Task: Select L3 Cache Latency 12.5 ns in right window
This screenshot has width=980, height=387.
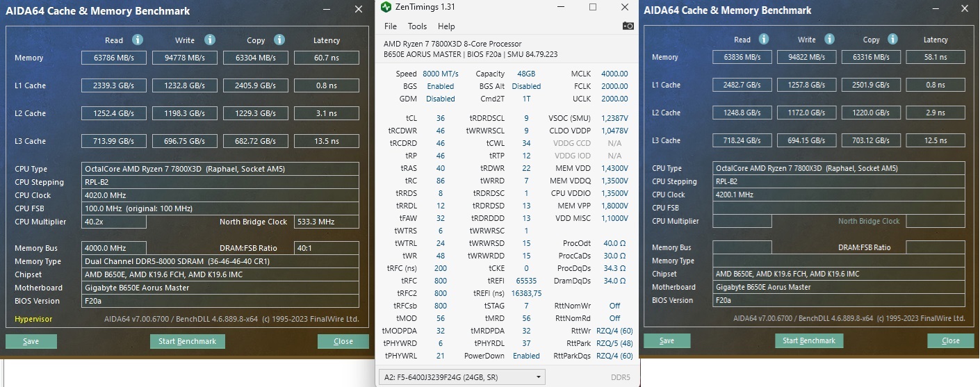Action: coord(936,140)
